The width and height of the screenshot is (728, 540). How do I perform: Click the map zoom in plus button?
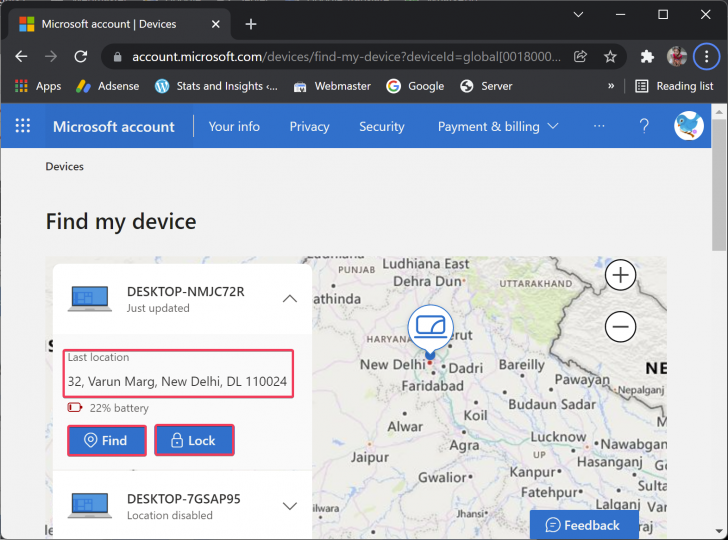point(621,275)
